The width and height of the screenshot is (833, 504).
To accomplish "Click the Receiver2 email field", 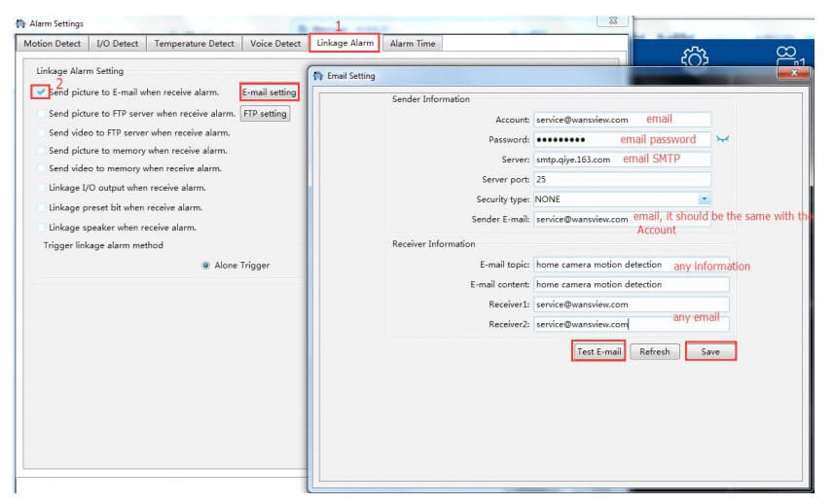I will [x=632, y=324].
